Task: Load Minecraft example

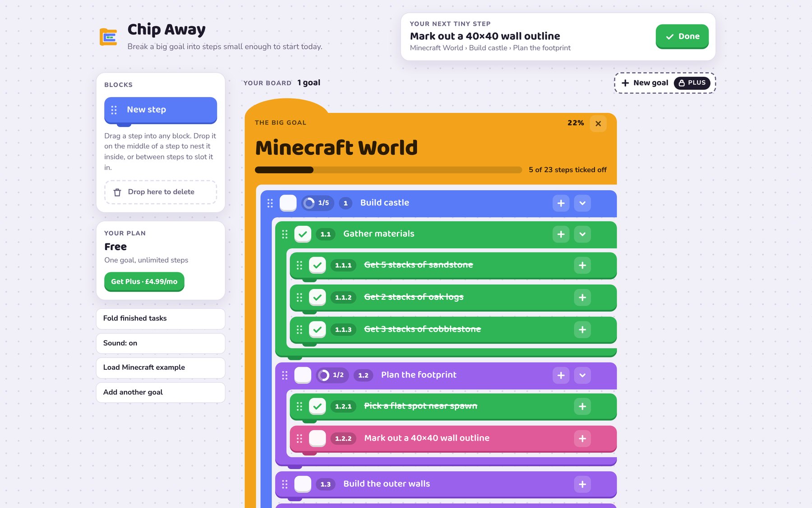Action: [161, 368]
